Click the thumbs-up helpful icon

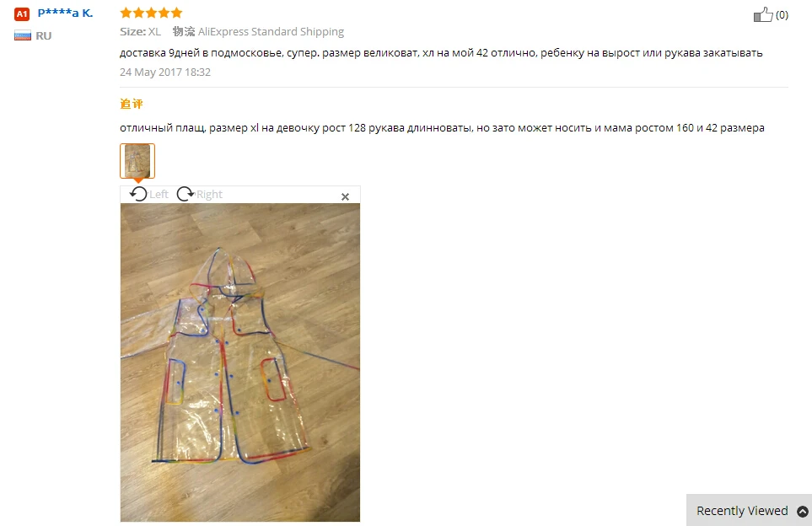pos(763,14)
